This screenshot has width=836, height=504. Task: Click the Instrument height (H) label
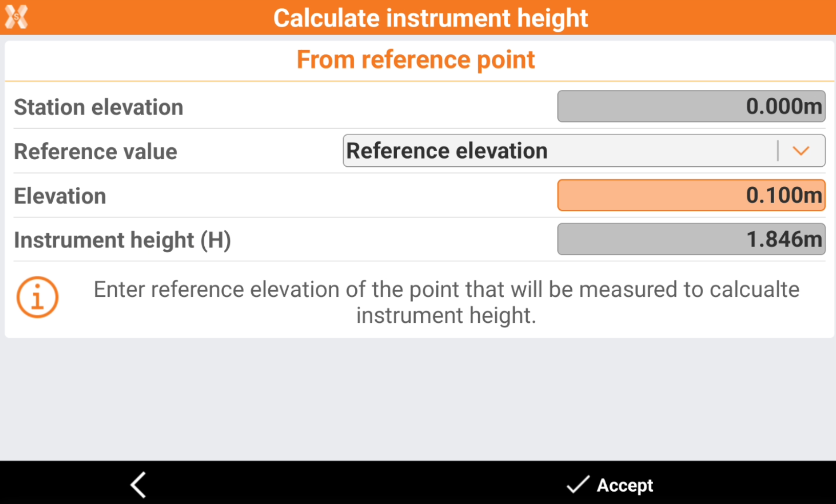coord(122,240)
